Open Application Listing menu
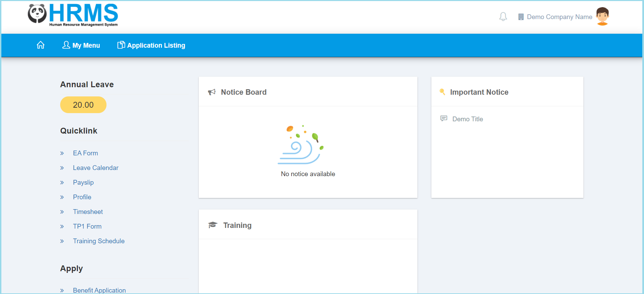Image resolution: width=644 pixels, height=294 pixels. tap(151, 45)
